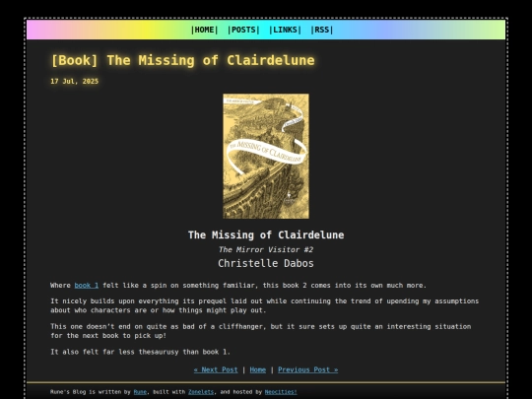Click the author name Christelle Dabos
Viewport: 532px width, 399px height.
(x=266, y=263)
